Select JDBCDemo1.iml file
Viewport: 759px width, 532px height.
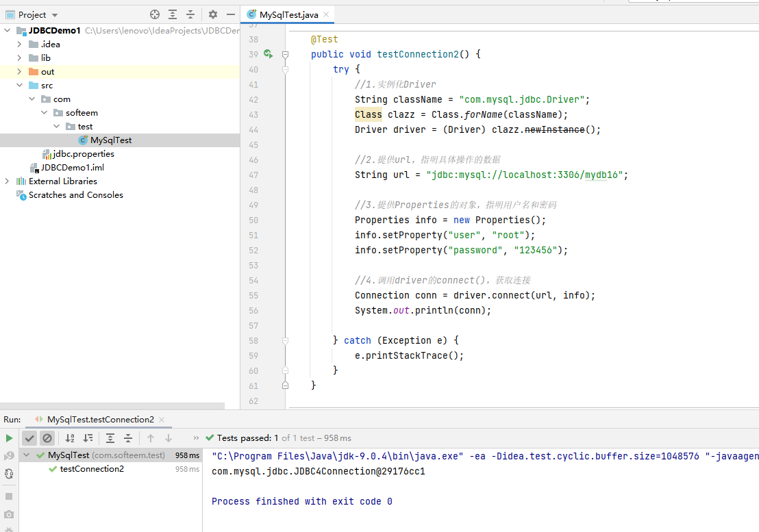tap(72, 167)
